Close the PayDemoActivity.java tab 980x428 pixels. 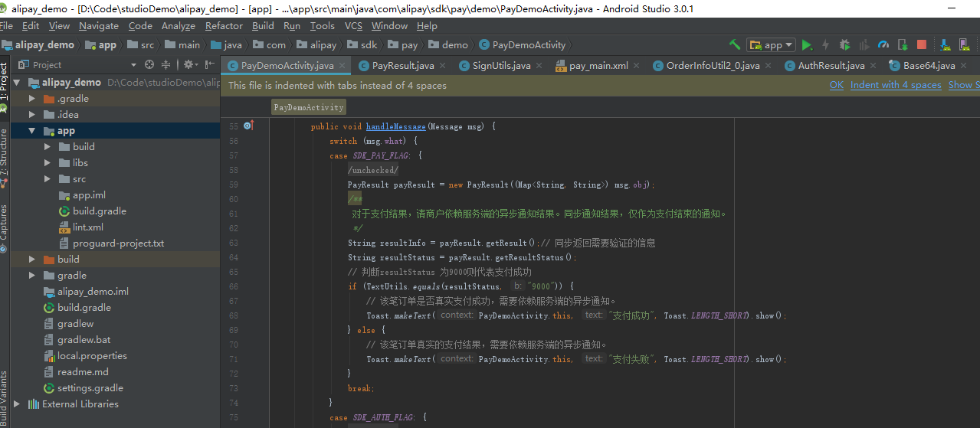click(342, 66)
